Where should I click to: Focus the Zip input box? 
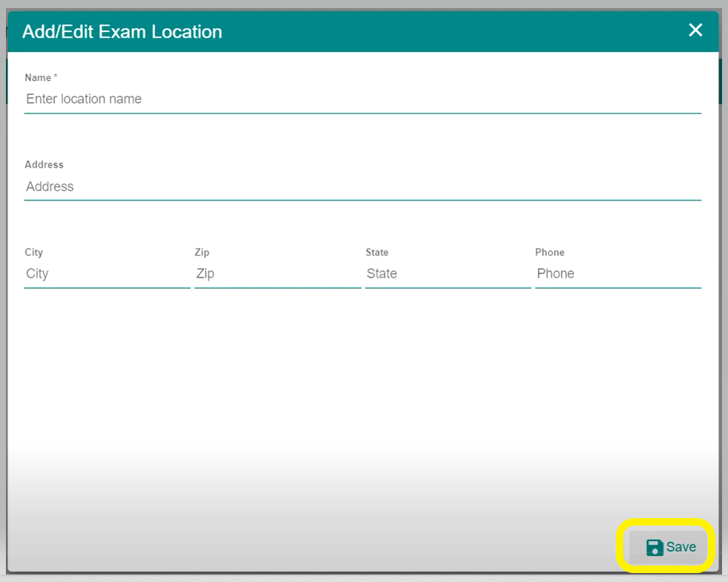pyautogui.click(x=277, y=274)
